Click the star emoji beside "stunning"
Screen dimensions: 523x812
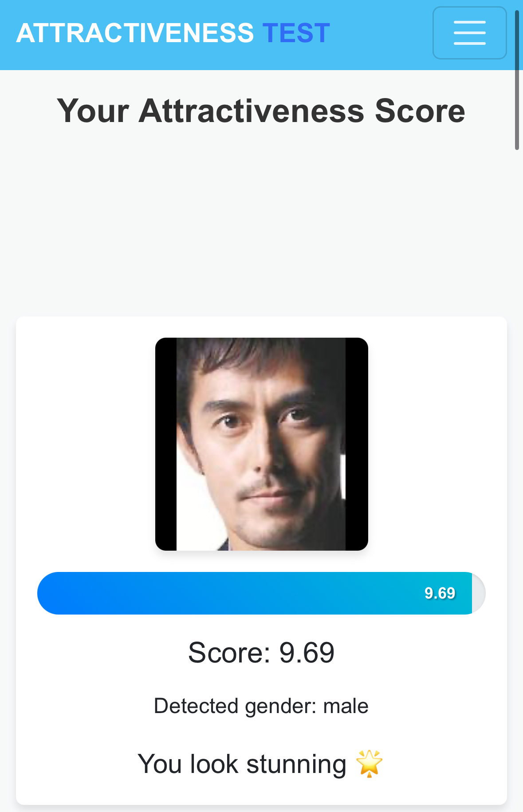pyautogui.click(x=369, y=764)
